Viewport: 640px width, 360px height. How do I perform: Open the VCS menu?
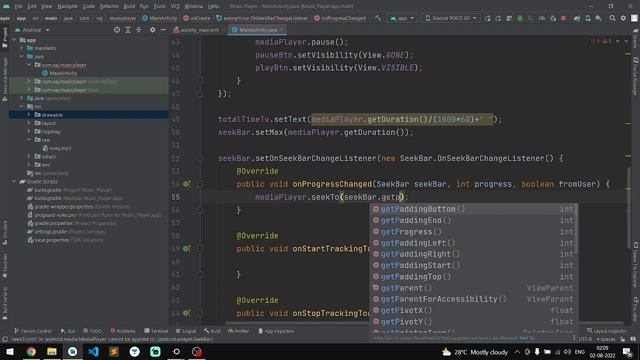[x=175, y=6]
